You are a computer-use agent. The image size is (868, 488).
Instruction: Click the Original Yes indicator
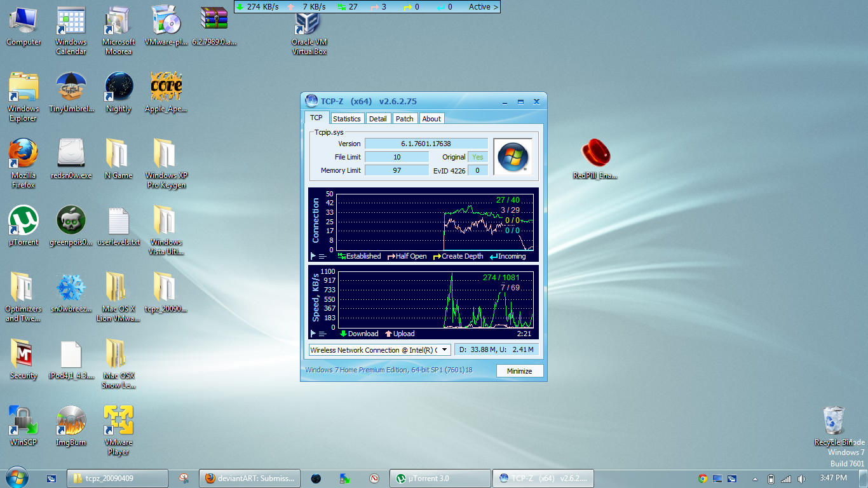point(478,157)
